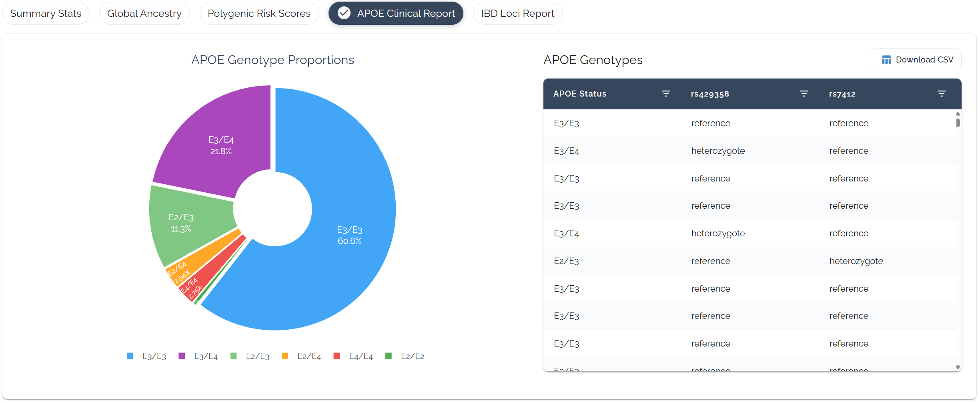Screen dimensions: 980x403
Task: Toggle the E3/E4 legend entry
Action: coord(198,356)
